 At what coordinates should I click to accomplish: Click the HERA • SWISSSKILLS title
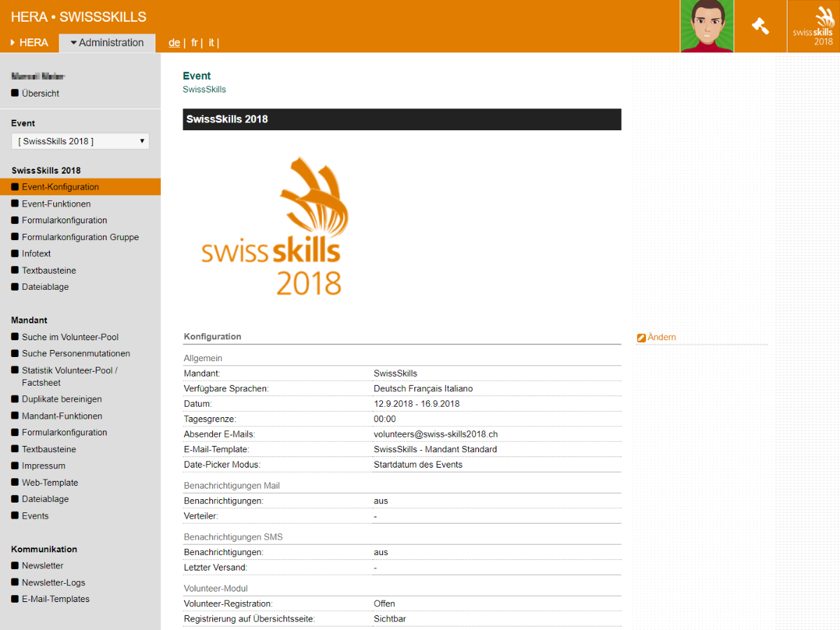[x=78, y=17]
